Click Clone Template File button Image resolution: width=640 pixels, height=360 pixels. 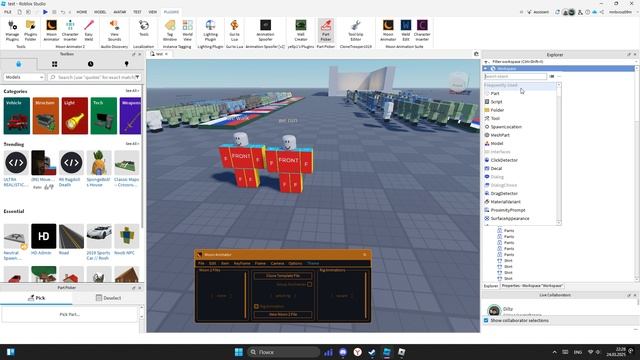(283, 276)
